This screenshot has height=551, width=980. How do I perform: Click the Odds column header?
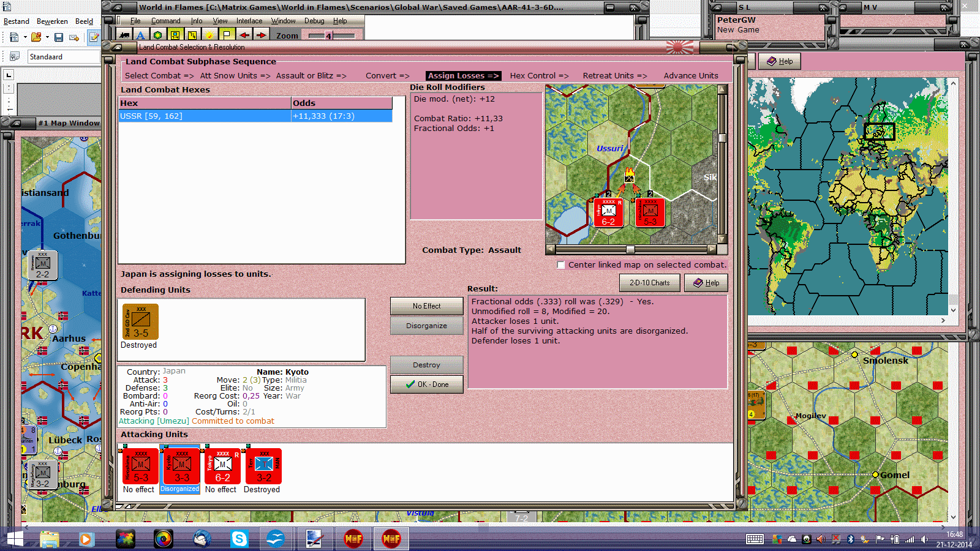342,103
